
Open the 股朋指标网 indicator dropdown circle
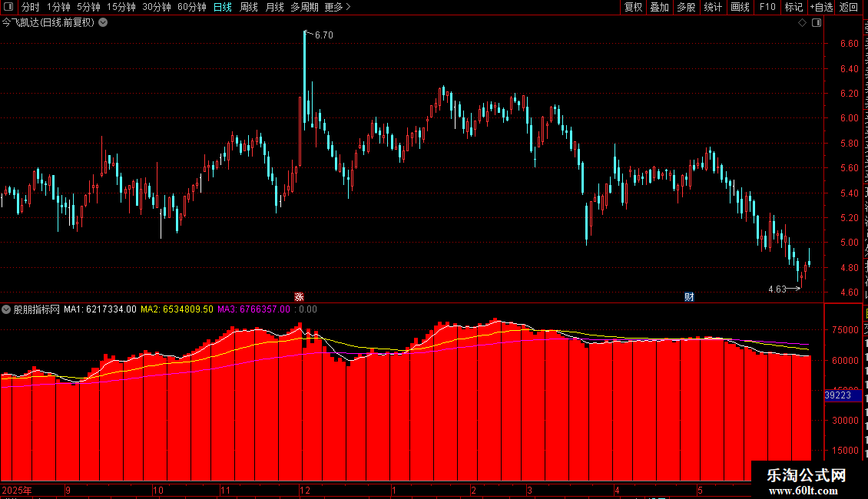[x=6, y=309]
